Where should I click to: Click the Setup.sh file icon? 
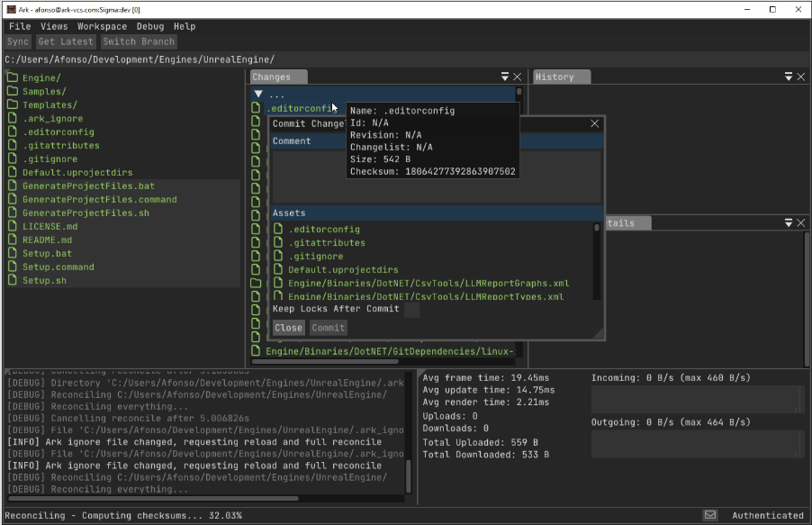[13, 280]
